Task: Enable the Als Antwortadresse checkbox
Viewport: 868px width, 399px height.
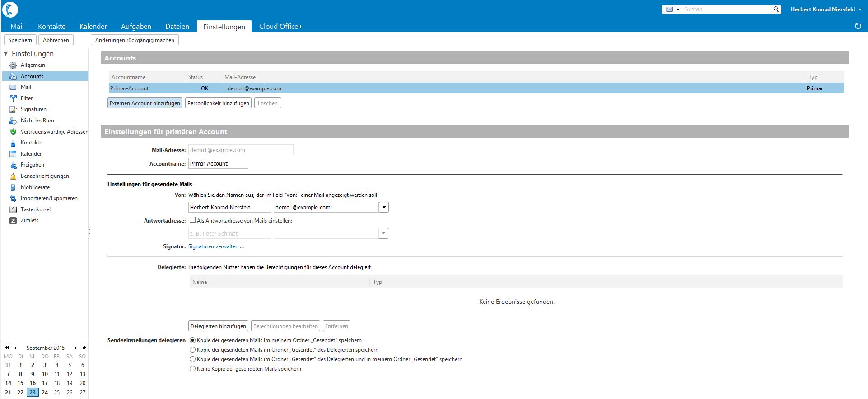Action: coord(192,220)
